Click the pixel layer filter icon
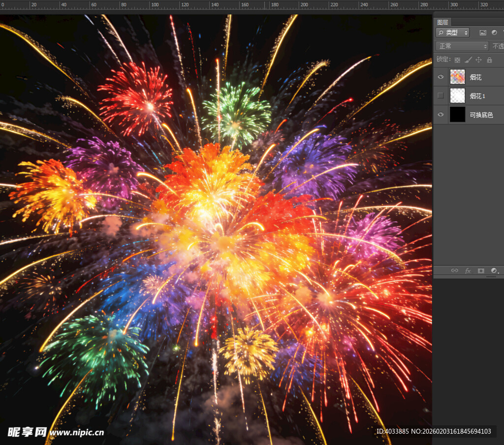The width and height of the screenshot is (504, 445). point(483,32)
